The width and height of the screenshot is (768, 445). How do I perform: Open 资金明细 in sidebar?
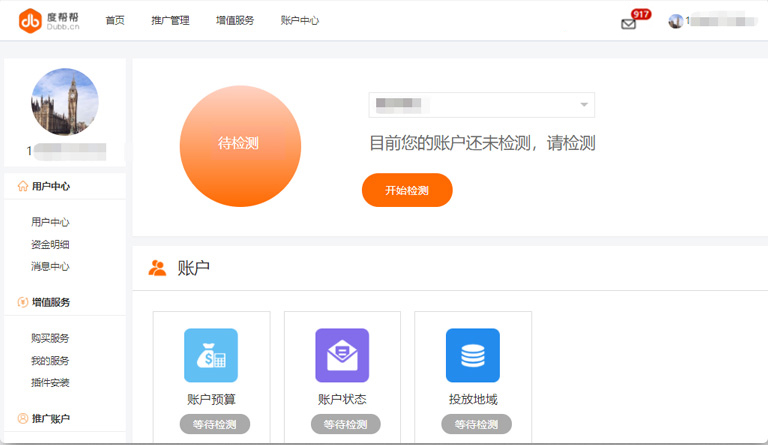[x=50, y=244]
